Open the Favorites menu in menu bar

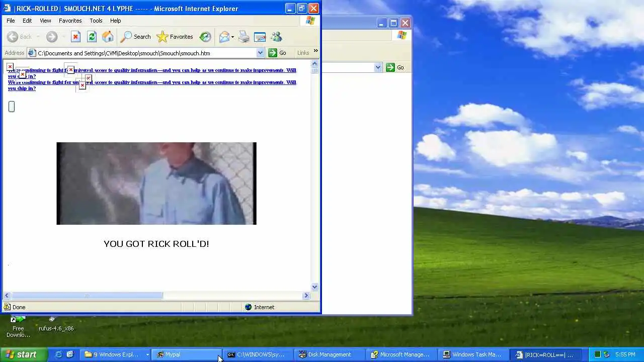(70, 21)
